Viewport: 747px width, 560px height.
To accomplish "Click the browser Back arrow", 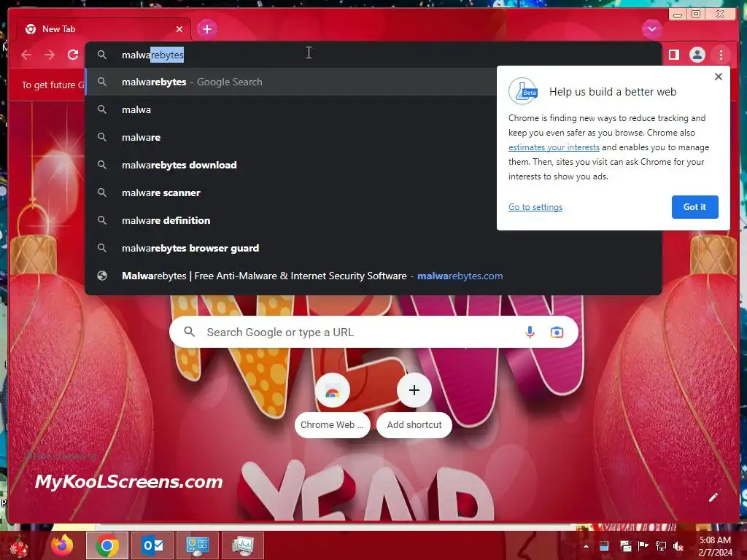I will pyautogui.click(x=26, y=55).
